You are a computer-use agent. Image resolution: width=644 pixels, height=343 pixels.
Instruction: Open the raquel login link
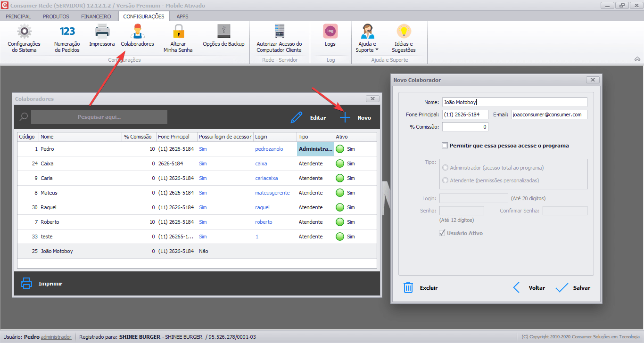point(262,207)
